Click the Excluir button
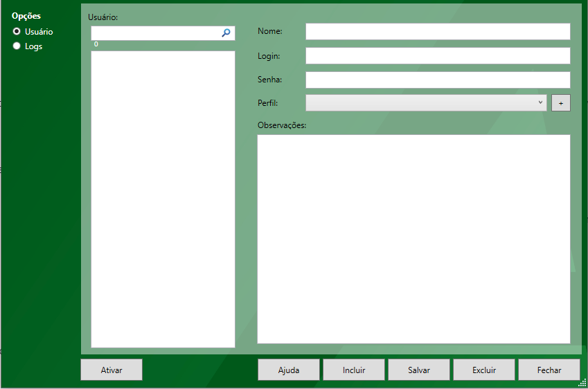The height and width of the screenshot is (389, 588). tap(484, 370)
